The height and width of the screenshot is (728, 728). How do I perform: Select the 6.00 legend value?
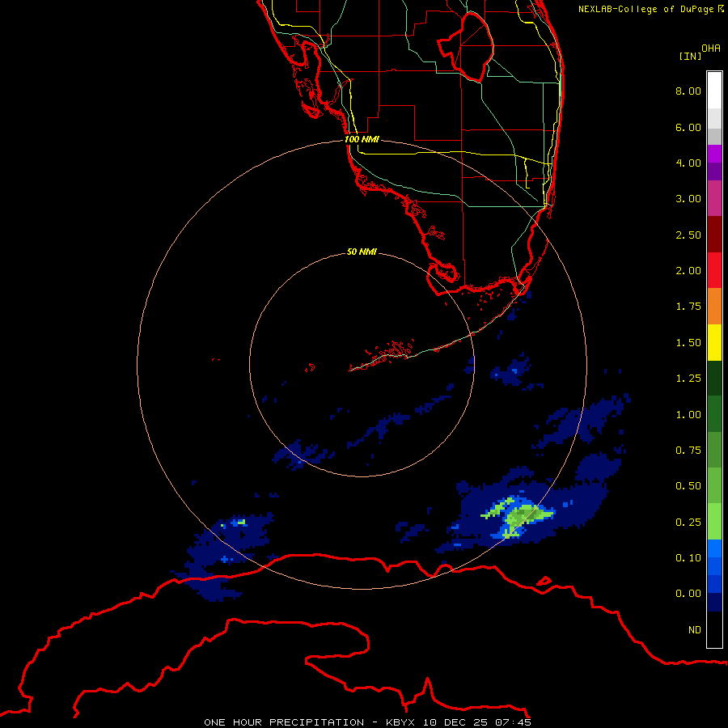(x=688, y=127)
